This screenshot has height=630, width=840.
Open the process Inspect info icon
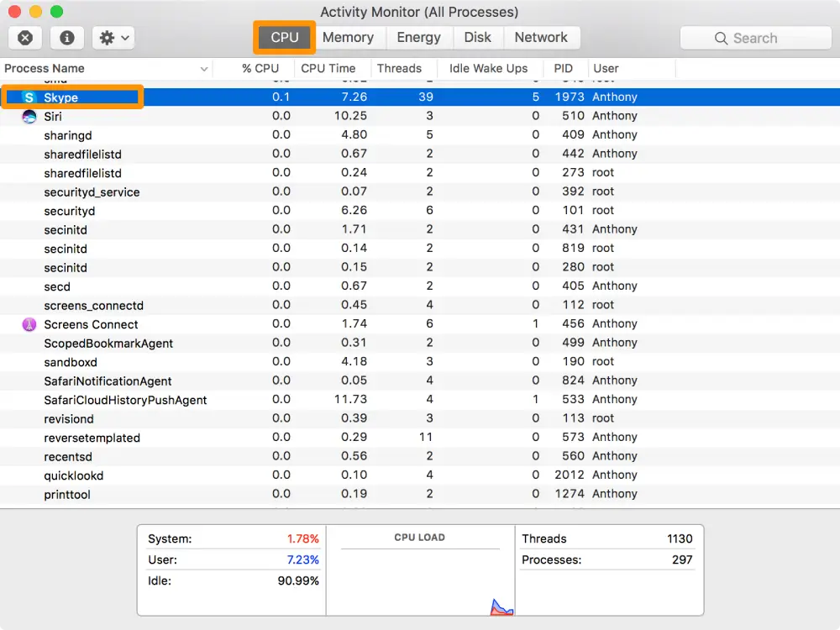point(67,38)
